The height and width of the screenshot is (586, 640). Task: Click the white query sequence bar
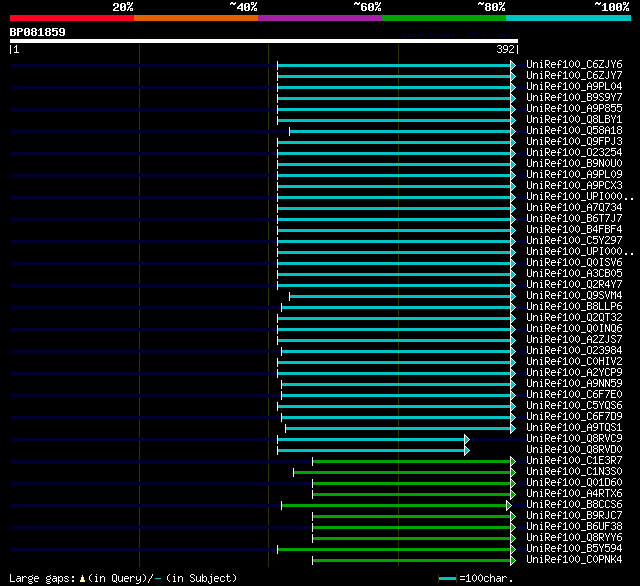pyautogui.click(x=264, y=41)
